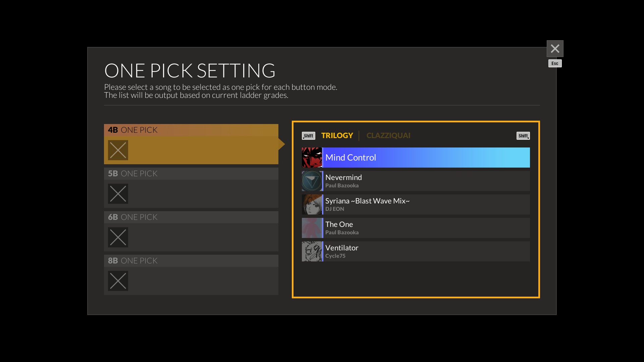
Task: Pick the song Mind Control
Action: [x=426, y=158]
